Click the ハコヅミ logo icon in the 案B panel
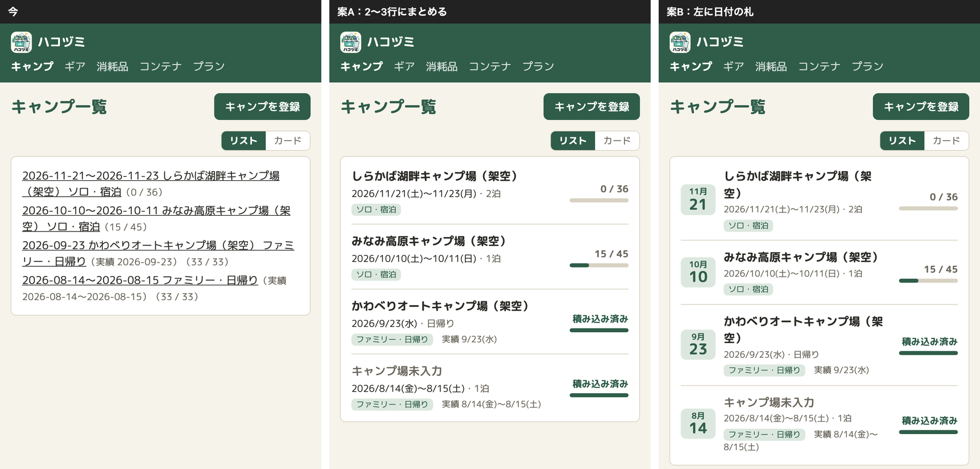The height and width of the screenshot is (469, 980). tap(680, 42)
